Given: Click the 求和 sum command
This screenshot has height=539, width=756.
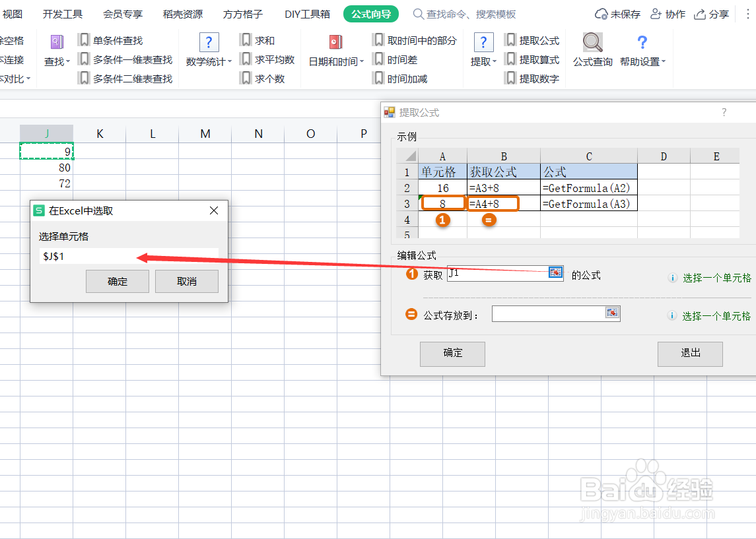Looking at the screenshot, I should [258, 40].
